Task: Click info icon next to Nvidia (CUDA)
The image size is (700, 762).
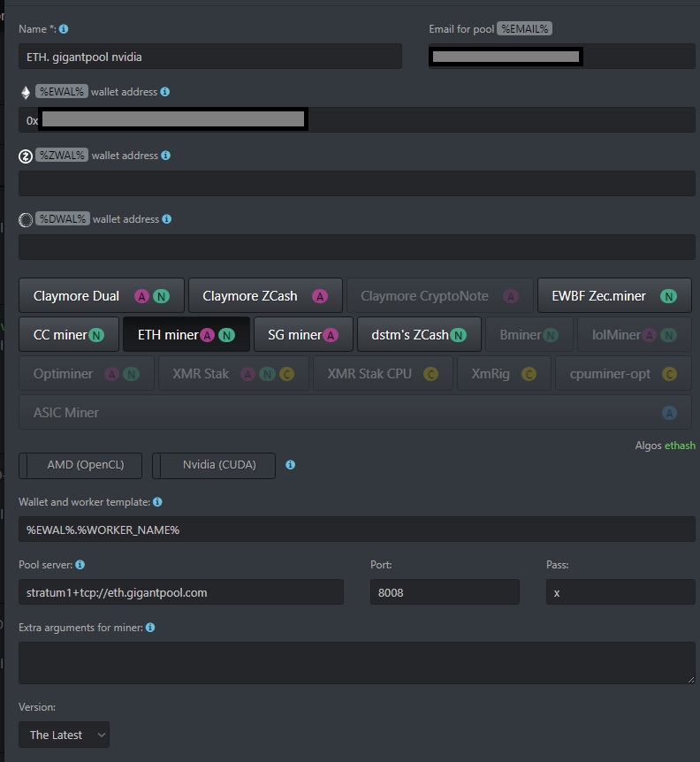Action: [x=291, y=465]
